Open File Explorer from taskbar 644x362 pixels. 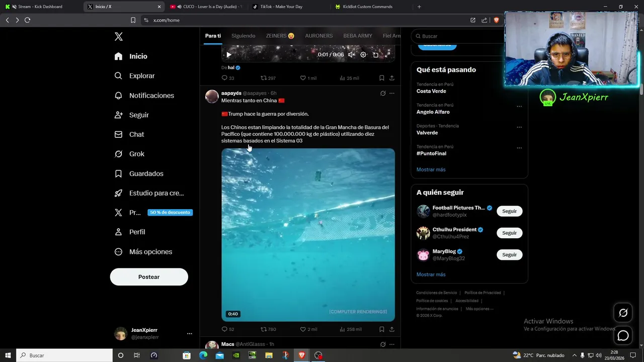click(269, 355)
